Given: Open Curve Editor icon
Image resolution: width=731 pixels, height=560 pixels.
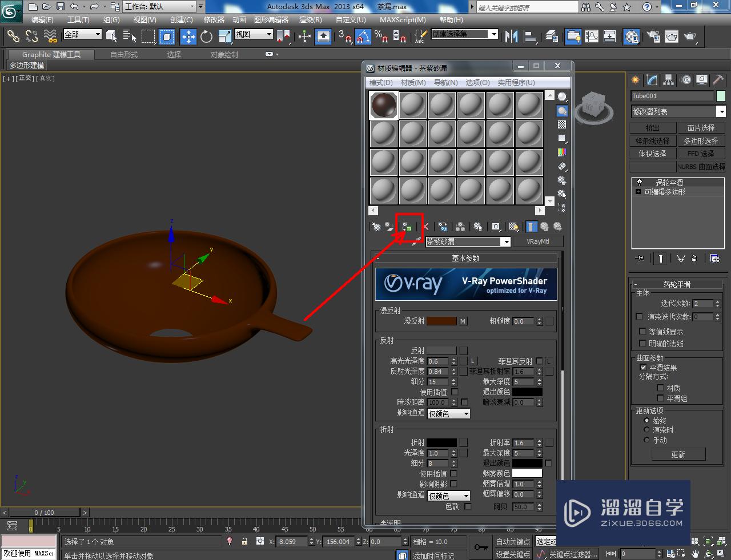Looking at the screenshot, I should pyautogui.click(x=592, y=37).
